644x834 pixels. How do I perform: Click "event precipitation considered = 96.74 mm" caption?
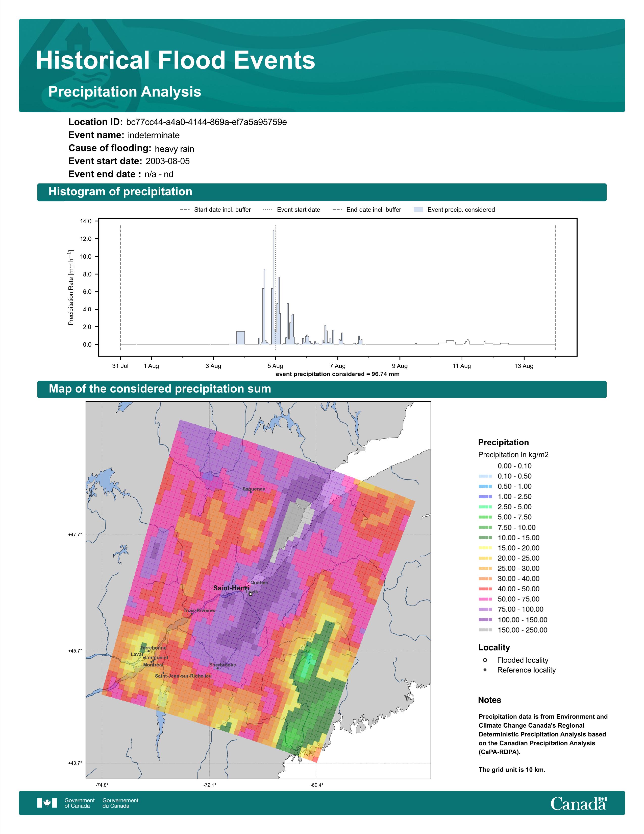tap(338, 374)
